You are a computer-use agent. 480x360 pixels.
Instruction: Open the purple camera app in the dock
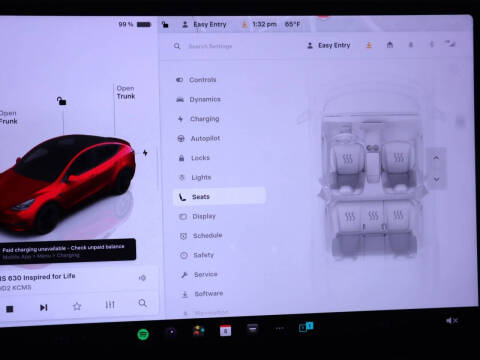coord(171,332)
